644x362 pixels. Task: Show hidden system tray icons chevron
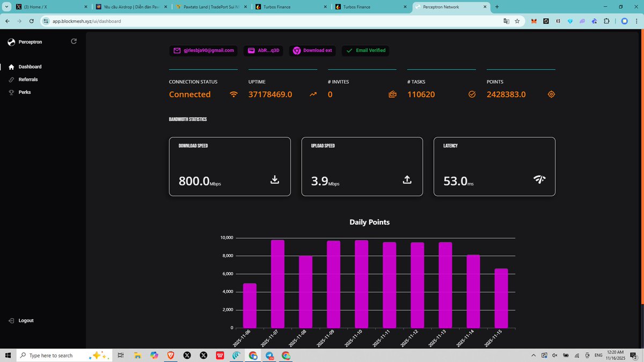click(533, 356)
